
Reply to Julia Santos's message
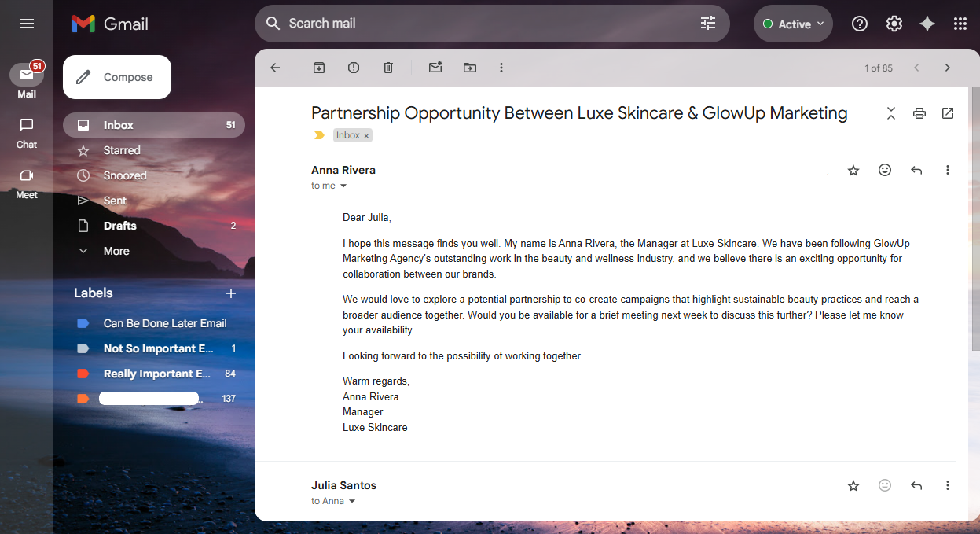[x=916, y=485]
